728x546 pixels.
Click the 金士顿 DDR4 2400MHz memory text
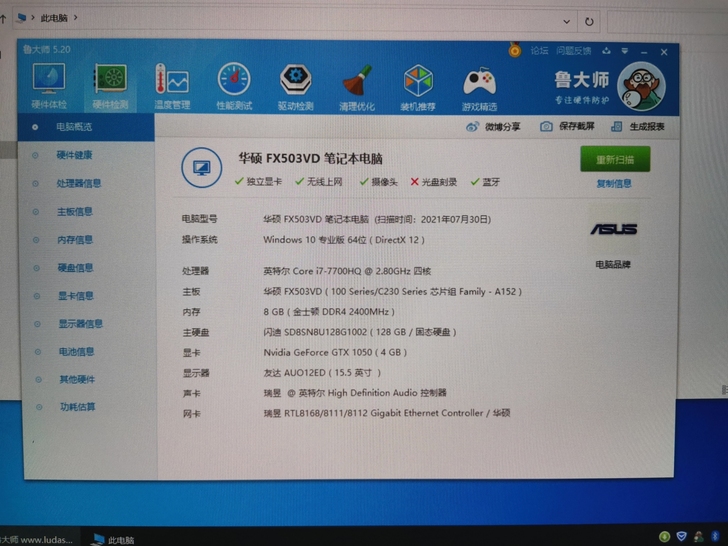pyautogui.click(x=329, y=312)
